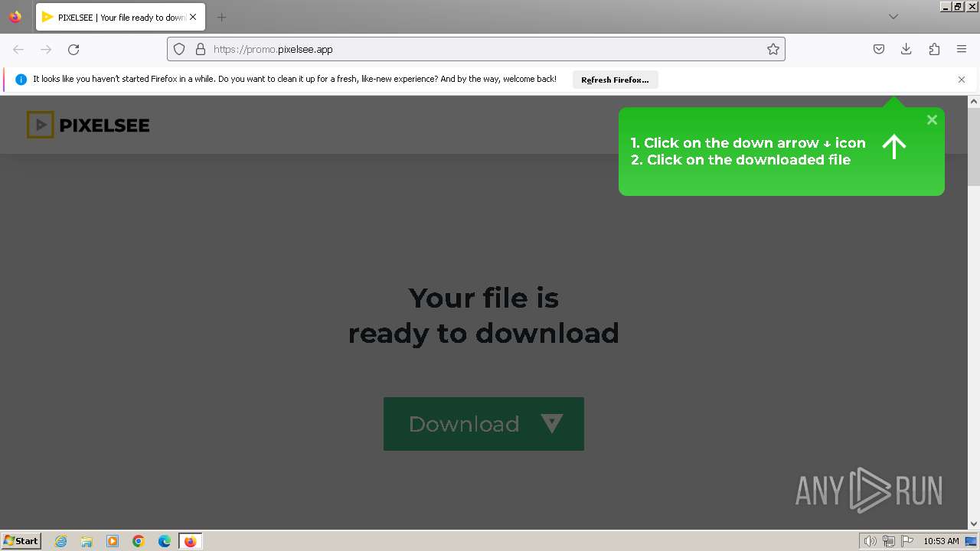This screenshot has height=551, width=980.
Task: Launch Google Chrome from taskbar
Action: (139, 541)
